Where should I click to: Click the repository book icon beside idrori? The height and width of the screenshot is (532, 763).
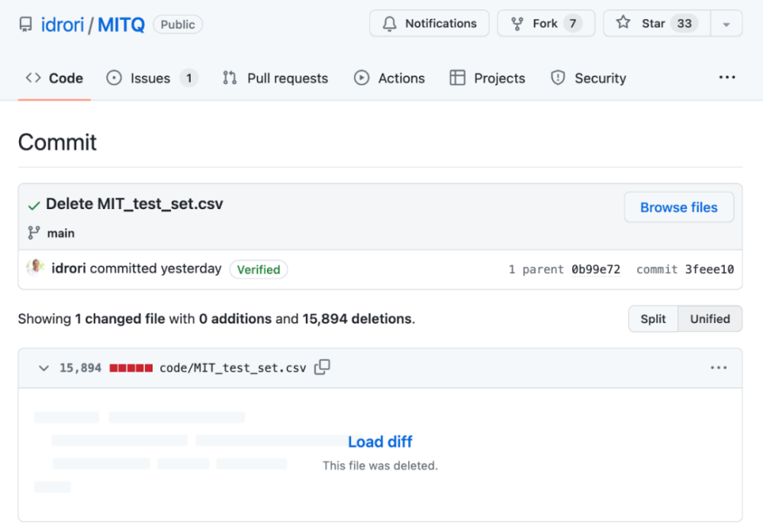click(x=25, y=24)
